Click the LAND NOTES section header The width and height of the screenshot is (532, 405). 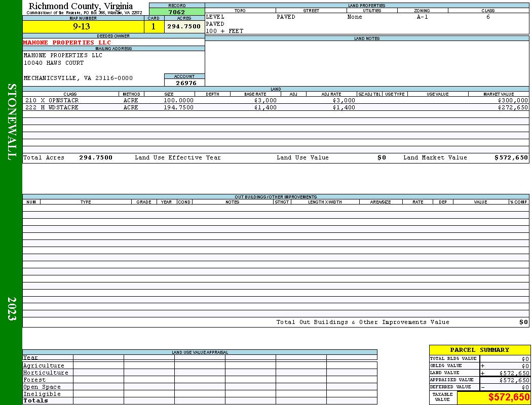pos(367,38)
